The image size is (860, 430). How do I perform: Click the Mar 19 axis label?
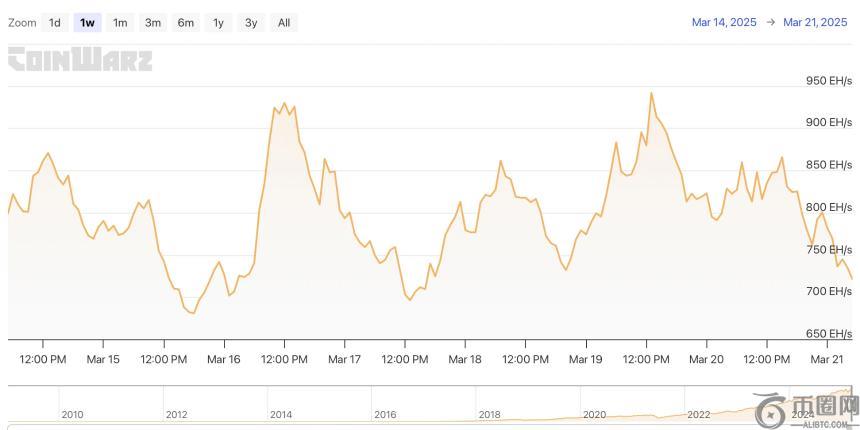(586, 359)
